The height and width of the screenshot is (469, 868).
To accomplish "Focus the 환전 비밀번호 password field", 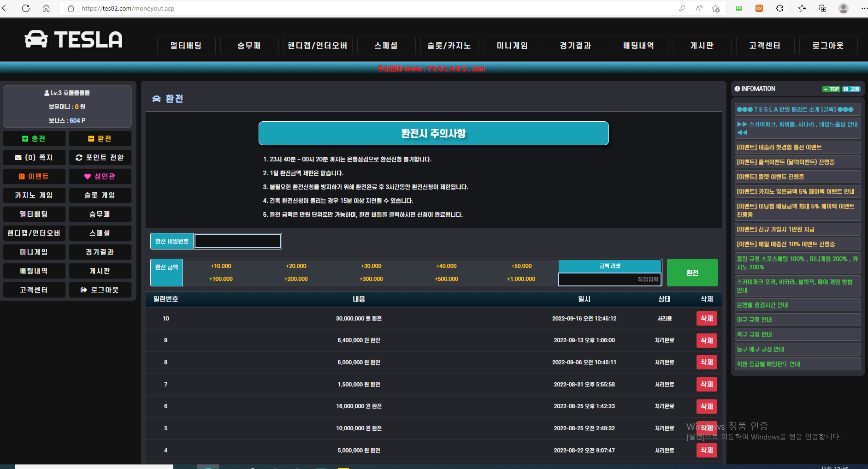I will (x=237, y=241).
